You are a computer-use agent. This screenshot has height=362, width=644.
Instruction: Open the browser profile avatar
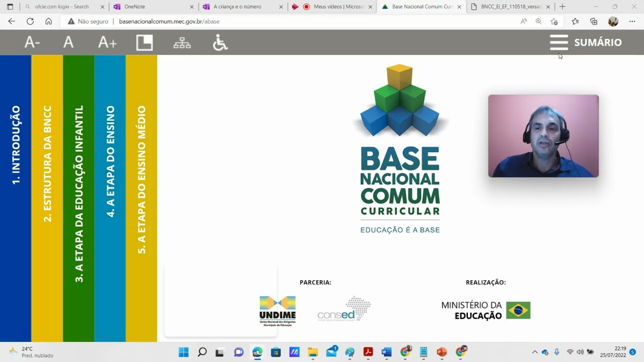(x=613, y=21)
